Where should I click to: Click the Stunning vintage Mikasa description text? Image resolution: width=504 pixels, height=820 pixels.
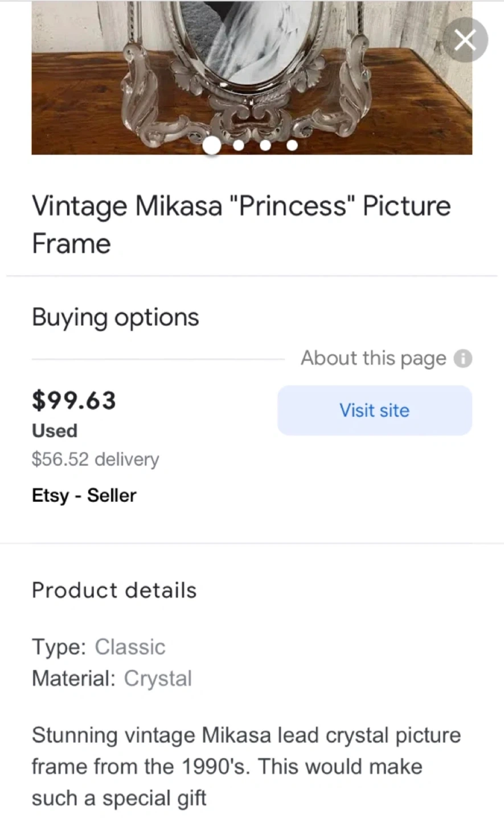tap(245, 766)
